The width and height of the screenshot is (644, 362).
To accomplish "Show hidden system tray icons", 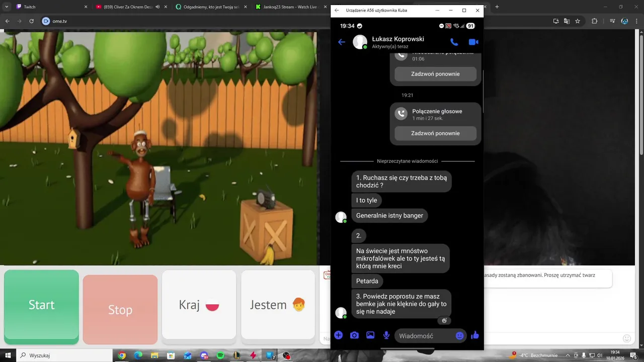I will [x=568, y=355].
